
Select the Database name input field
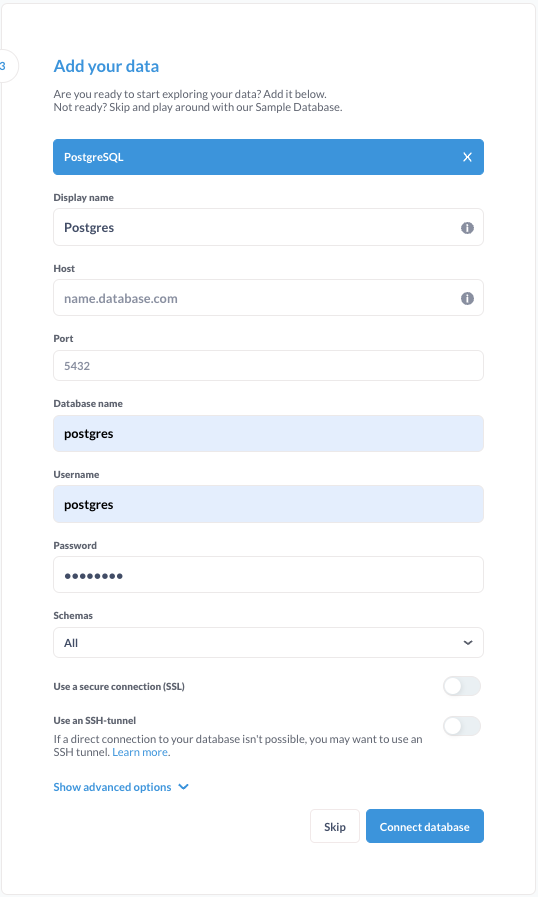click(x=268, y=434)
